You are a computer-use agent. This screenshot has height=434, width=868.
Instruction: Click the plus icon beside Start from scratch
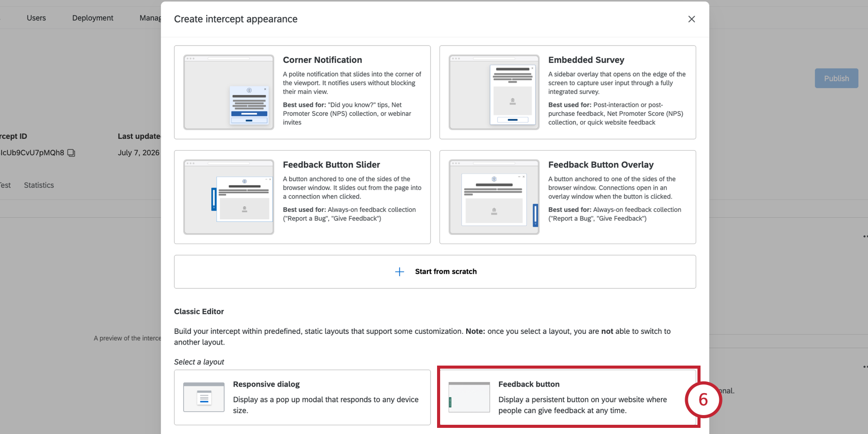pos(400,272)
